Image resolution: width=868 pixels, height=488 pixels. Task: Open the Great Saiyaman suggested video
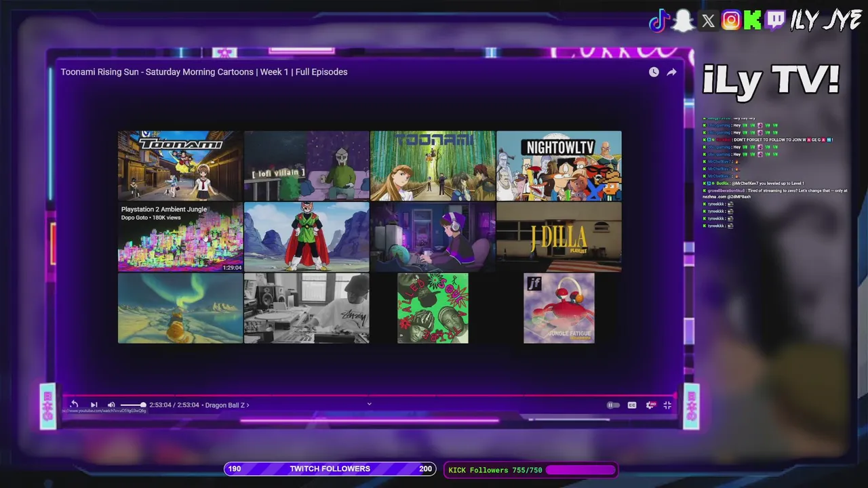click(307, 237)
